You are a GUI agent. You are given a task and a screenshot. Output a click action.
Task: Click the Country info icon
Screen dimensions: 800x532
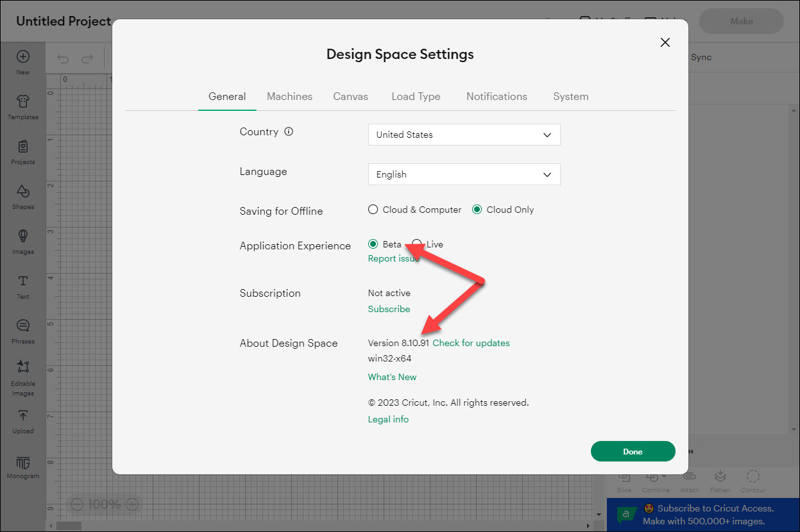pyautogui.click(x=289, y=132)
